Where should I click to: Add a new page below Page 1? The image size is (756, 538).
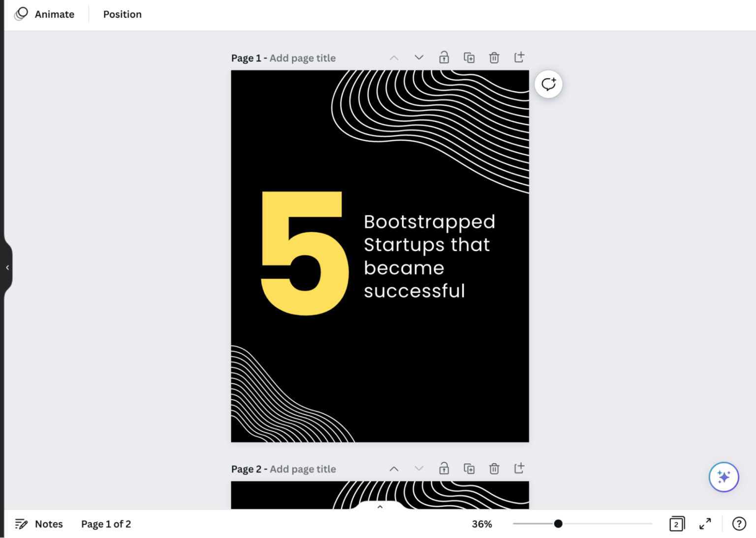click(519, 57)
